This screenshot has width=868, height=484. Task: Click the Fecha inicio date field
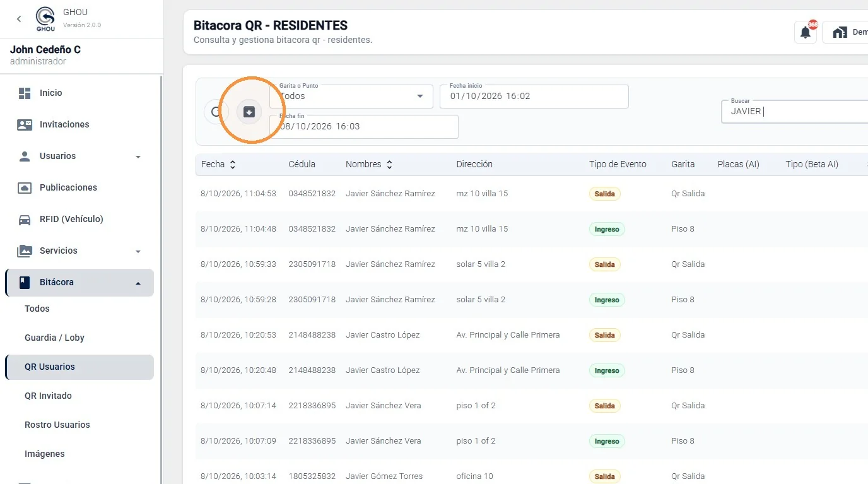click(534, 97)
